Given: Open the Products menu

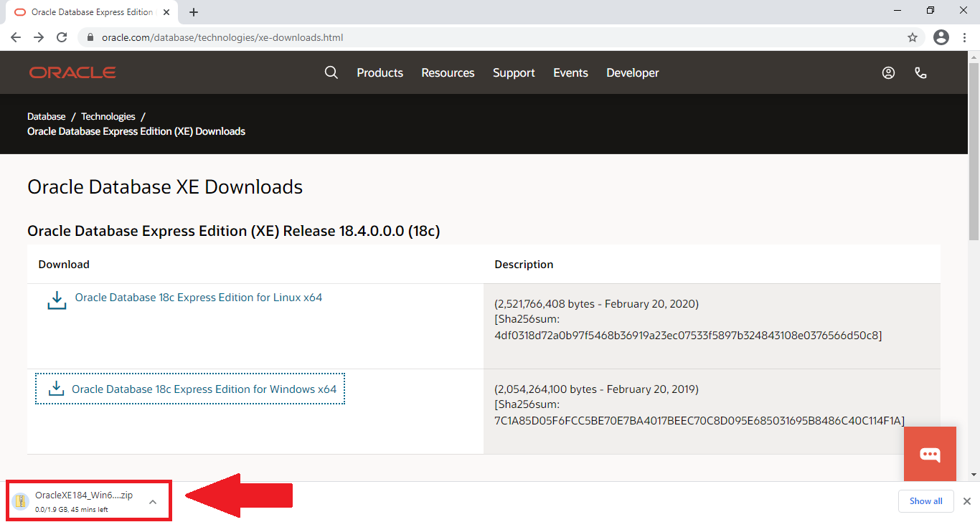Looking at the screenshot, I should (x=380, y=72).
